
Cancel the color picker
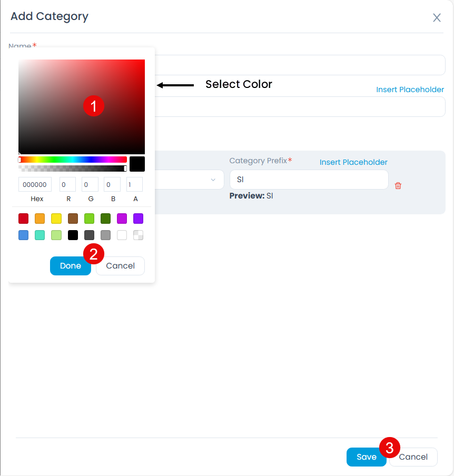point(120,266)
